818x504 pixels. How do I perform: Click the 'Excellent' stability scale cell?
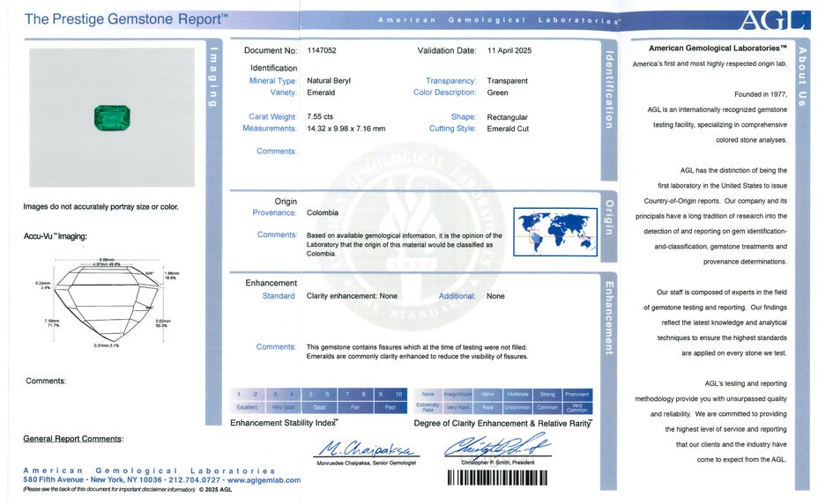coord(248,407)
